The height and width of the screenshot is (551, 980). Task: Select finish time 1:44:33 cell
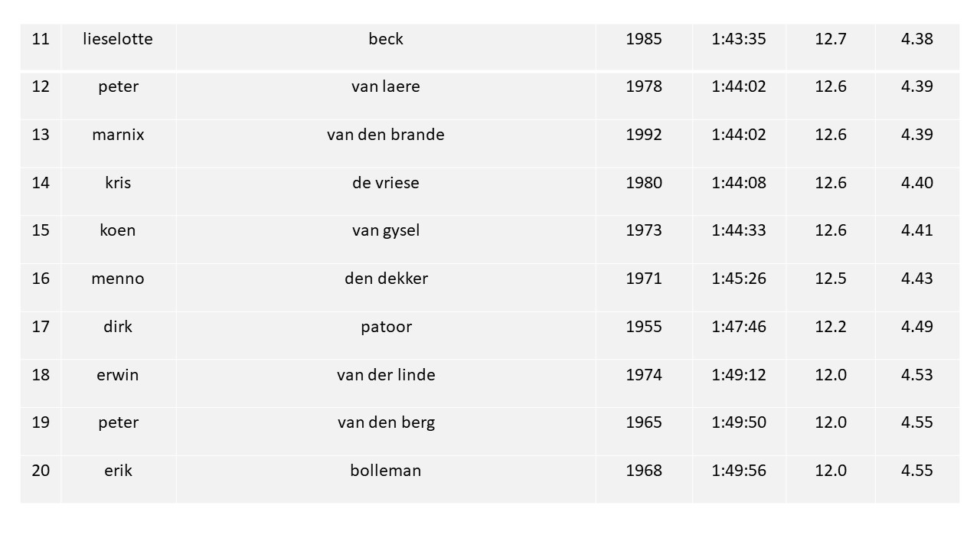coord(739,240)
